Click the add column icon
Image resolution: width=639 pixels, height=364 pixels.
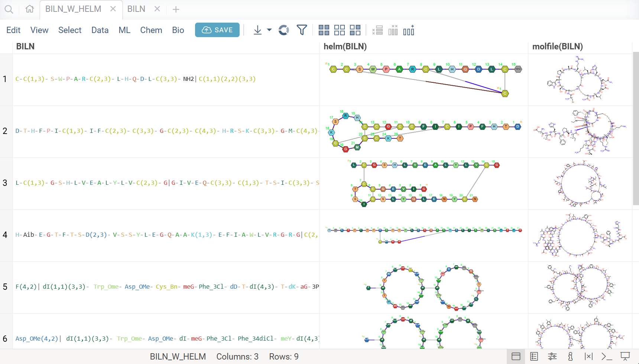pyautogui.click(x=409, y=30)
